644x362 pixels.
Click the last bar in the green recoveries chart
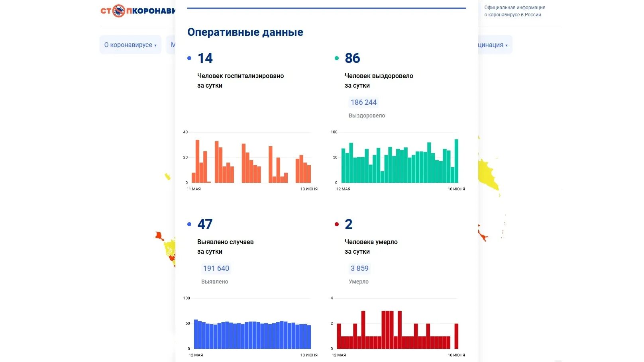(456, 161)
